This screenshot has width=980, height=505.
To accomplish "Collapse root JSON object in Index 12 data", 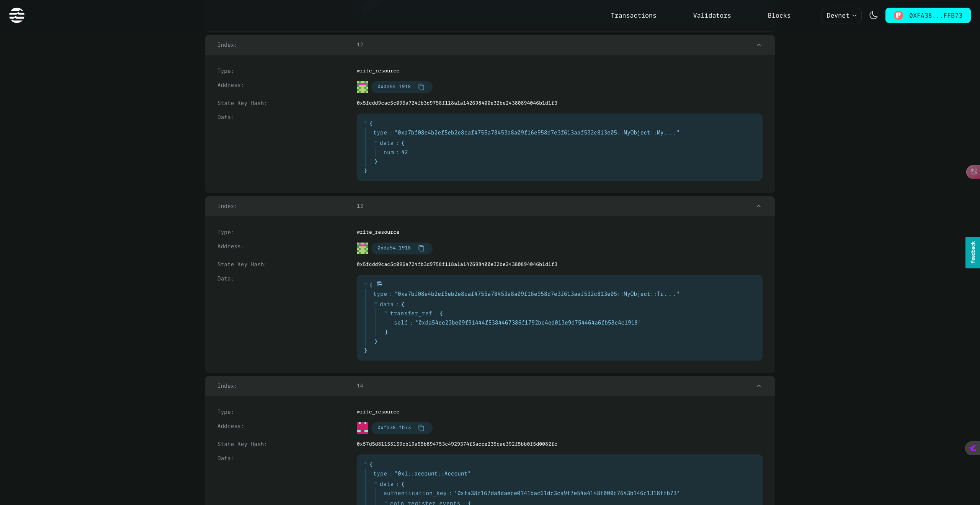I will coord(366,123).
